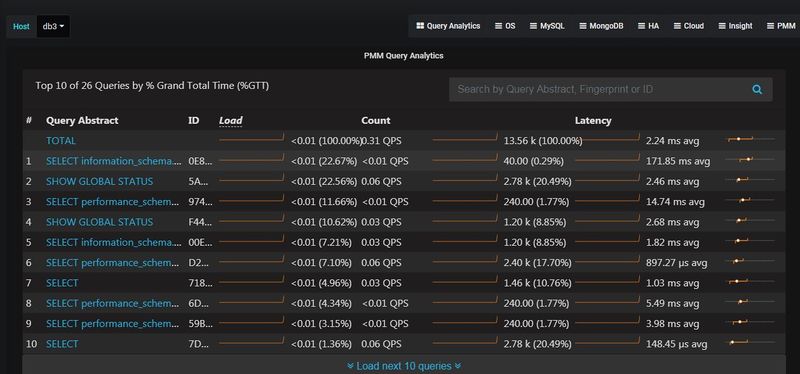Screen dimensions: 800x374
Task: Click the Query Abstract column header
Action: [82, 120]
